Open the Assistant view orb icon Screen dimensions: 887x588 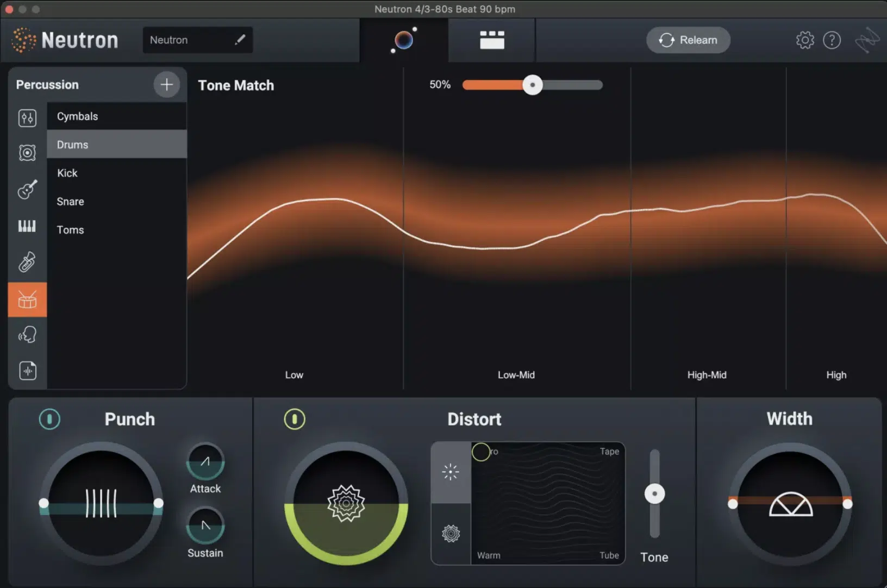[404, 40]
